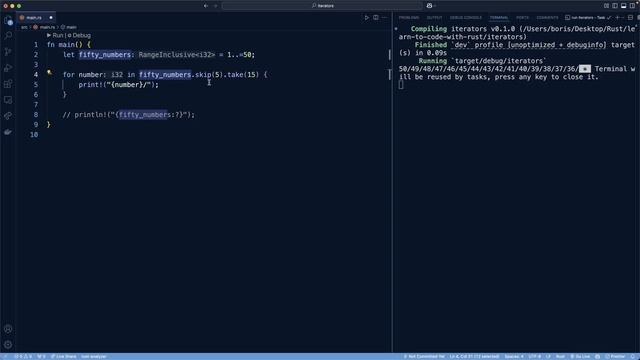Click Not Committed Yet blame status

(x=424, y=356)
